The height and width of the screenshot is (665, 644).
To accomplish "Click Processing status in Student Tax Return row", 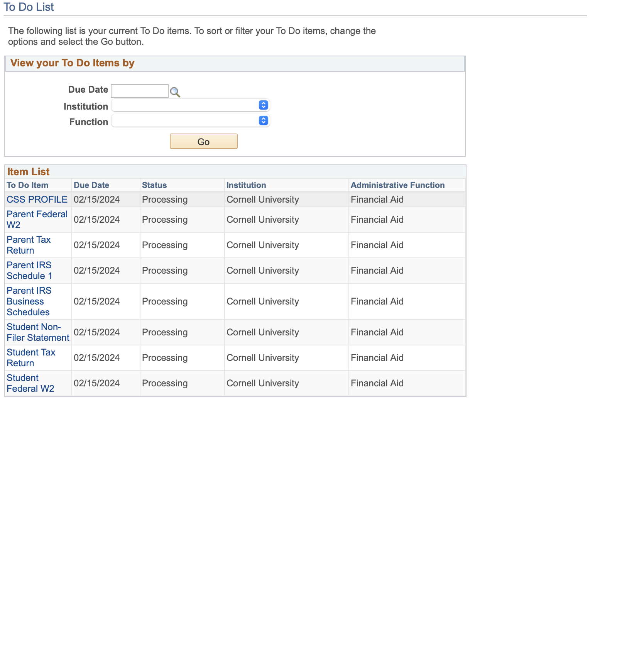I will click(165, 358).
